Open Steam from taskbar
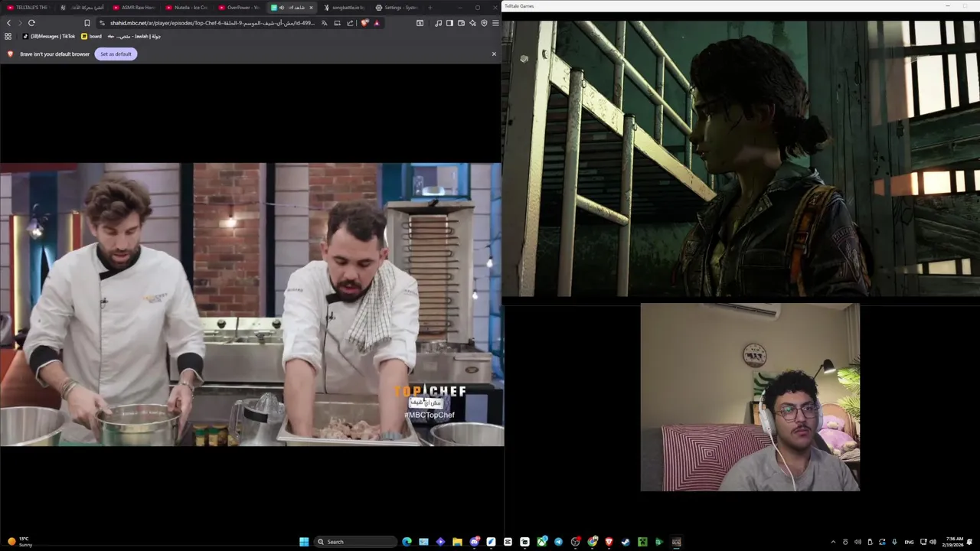Screen dimensions: 980x551 626,542
